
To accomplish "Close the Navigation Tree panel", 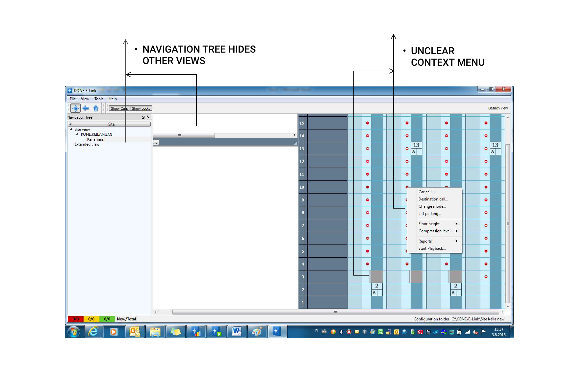I will point(148,117).
